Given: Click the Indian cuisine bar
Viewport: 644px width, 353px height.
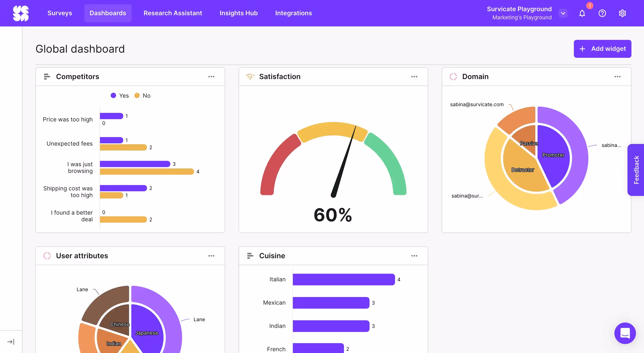Looking at the screenshot, I should pos(331,326).
